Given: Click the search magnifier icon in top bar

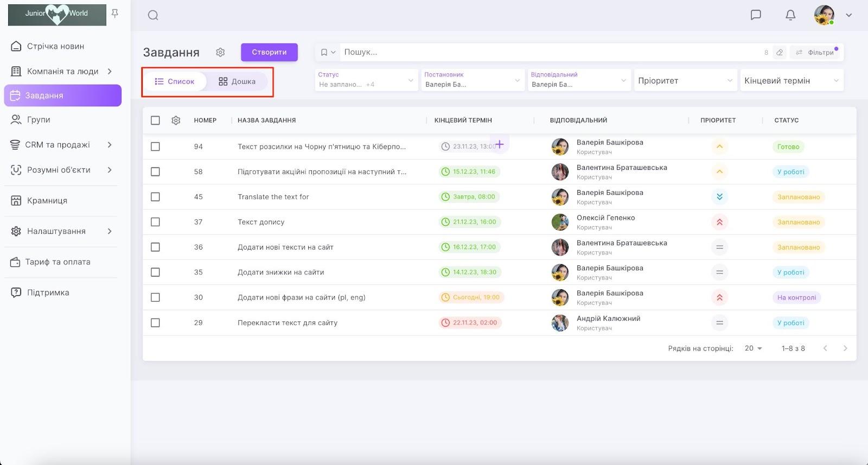Looking at the screenshot, I should [153, 15].
